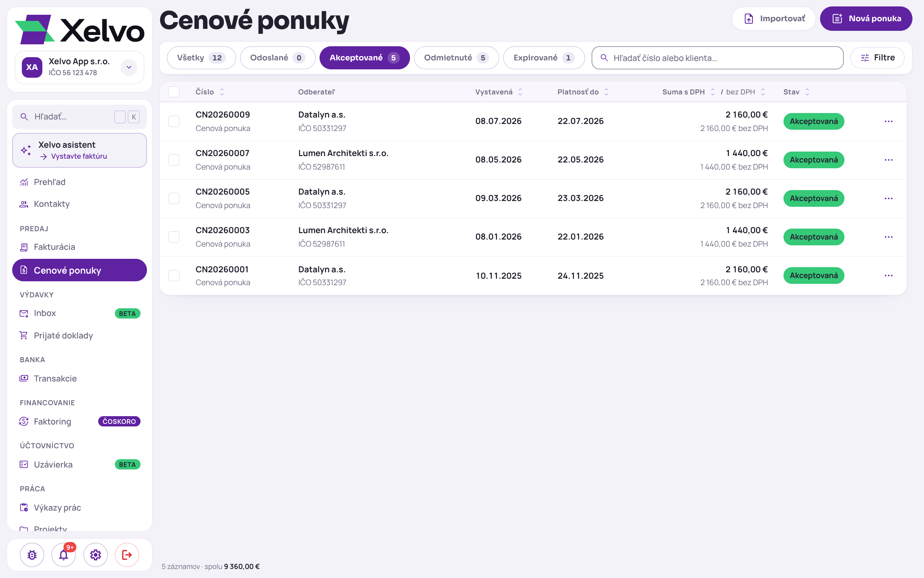The width and height of the screenshot is (924, 578).
Task: Open Uzávierka in sidebar
Action: pyautogui.click(x=80, y=464)
